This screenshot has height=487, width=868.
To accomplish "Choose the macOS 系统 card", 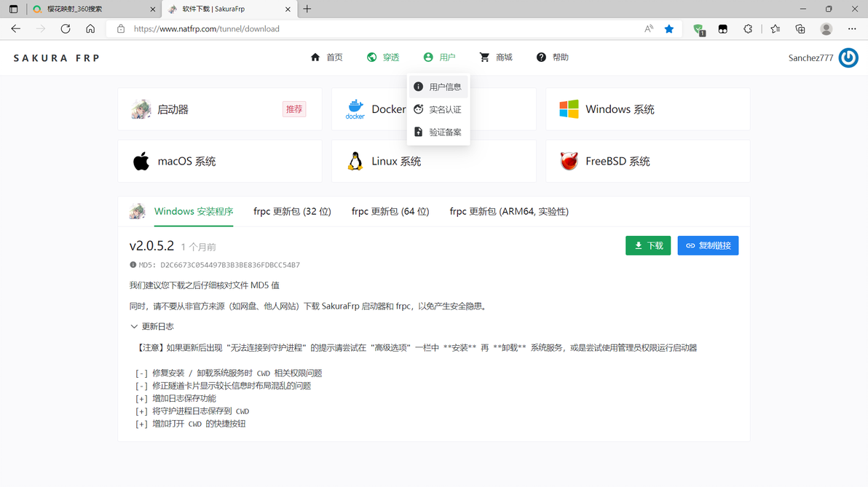I will [220, 161].
